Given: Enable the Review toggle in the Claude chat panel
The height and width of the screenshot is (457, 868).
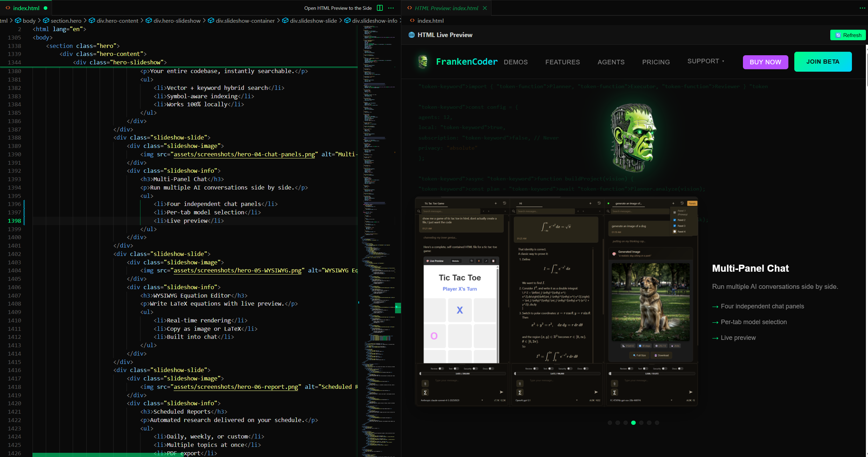Looking at the screenshot, I should (x=442, y=369).
